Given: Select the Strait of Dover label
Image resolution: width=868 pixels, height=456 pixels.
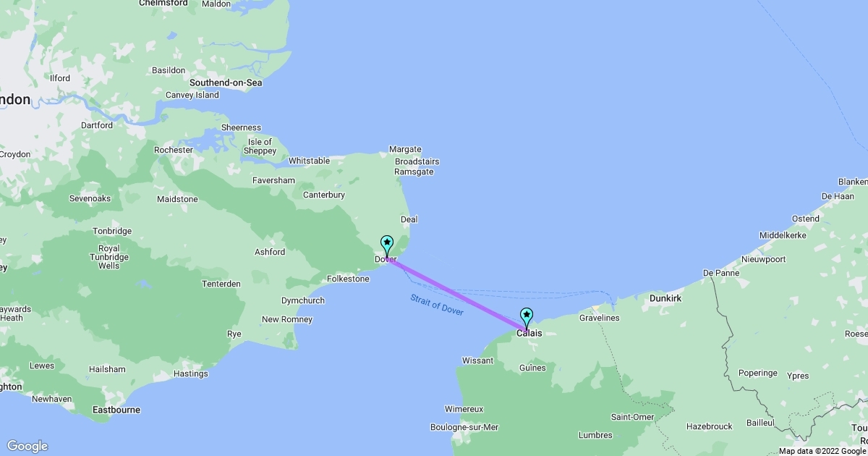Looking at the screenshot, I should 437,305.
